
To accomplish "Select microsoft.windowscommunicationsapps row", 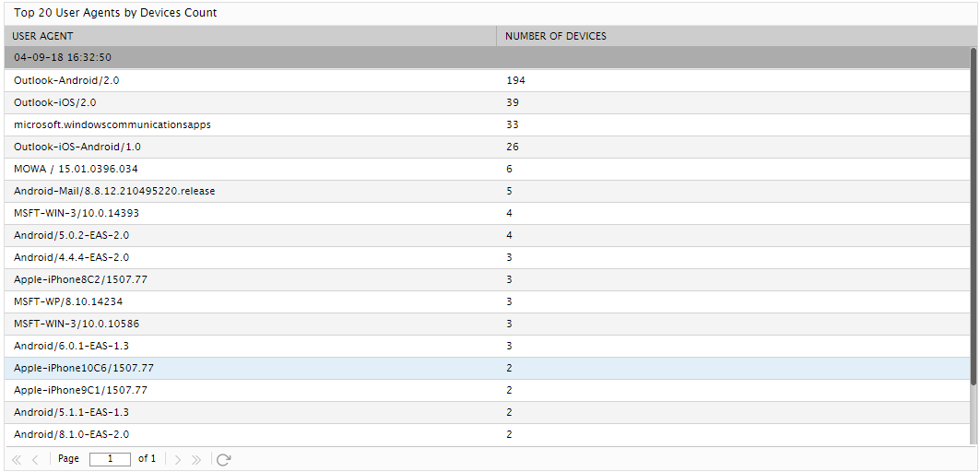I will 486,124.
